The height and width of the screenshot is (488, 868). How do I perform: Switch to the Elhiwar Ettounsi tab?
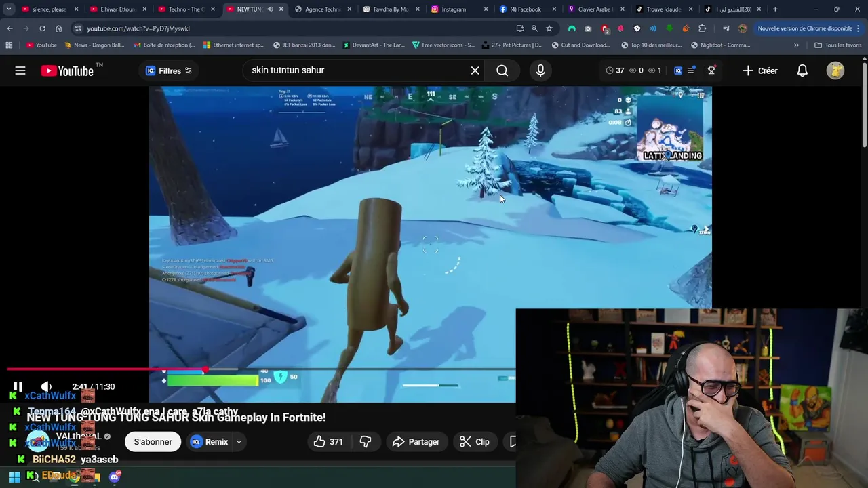tap(117, 9)
